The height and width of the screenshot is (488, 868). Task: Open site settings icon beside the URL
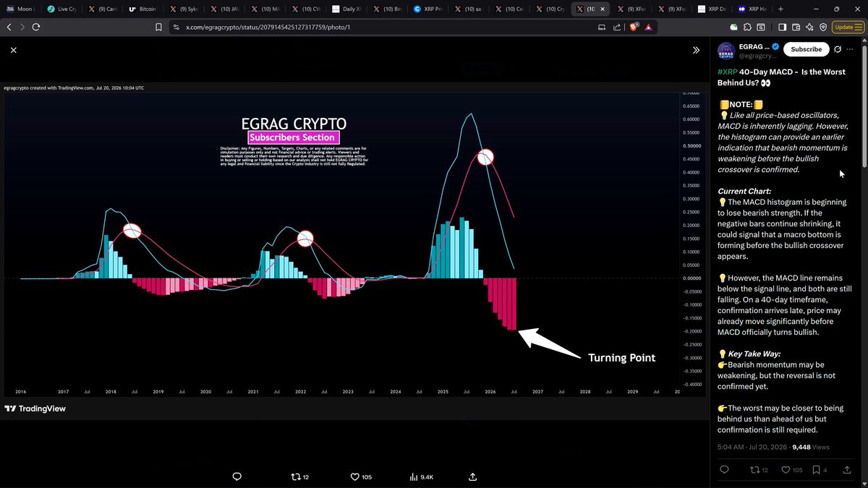point(176,27)
